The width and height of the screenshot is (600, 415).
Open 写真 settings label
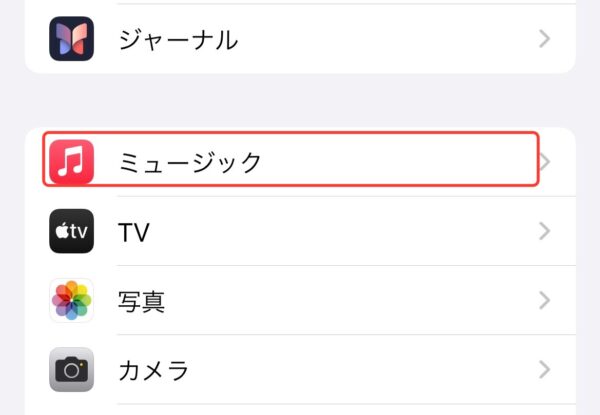142,302
